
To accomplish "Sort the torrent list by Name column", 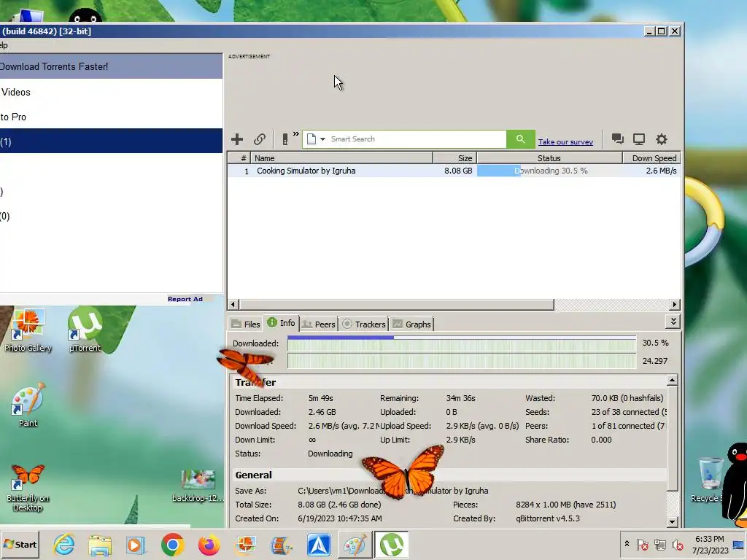I will 341,158.
